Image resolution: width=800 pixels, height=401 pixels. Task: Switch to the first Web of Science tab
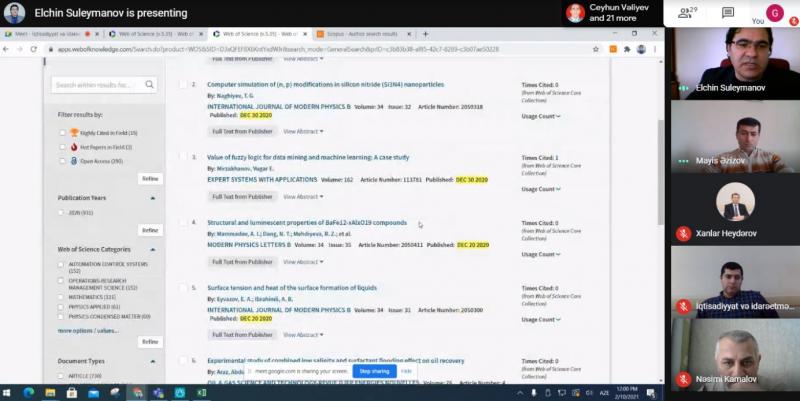click(x=155, y=34)
